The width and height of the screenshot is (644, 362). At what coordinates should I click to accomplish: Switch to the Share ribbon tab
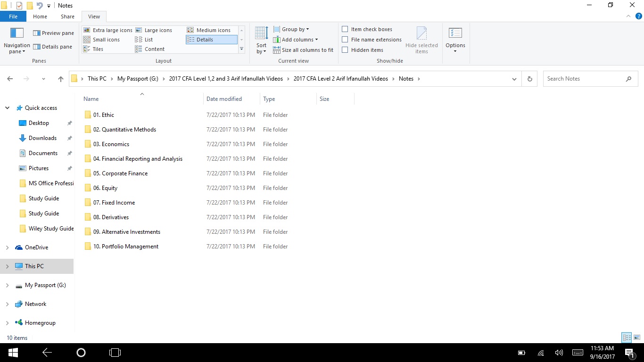pos(67,16)
